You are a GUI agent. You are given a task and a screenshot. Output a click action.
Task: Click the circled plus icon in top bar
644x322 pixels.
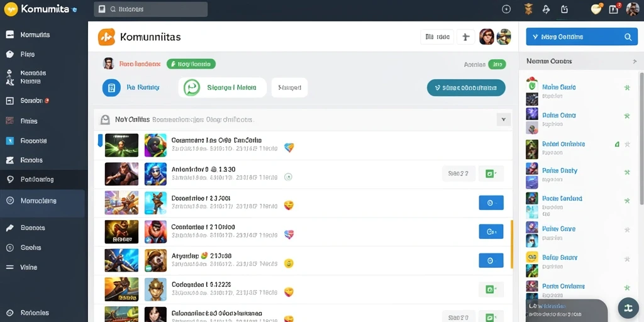pyautogui.click(x=506, y=9)
